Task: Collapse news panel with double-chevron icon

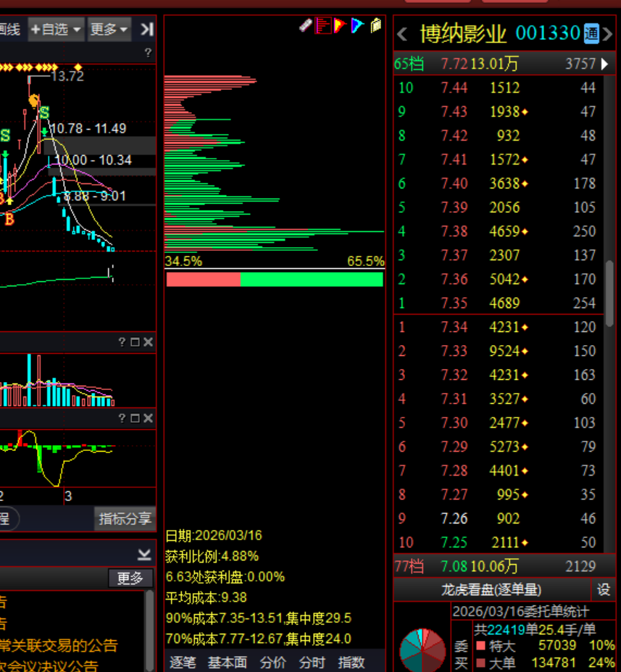Action: (144, 555)
